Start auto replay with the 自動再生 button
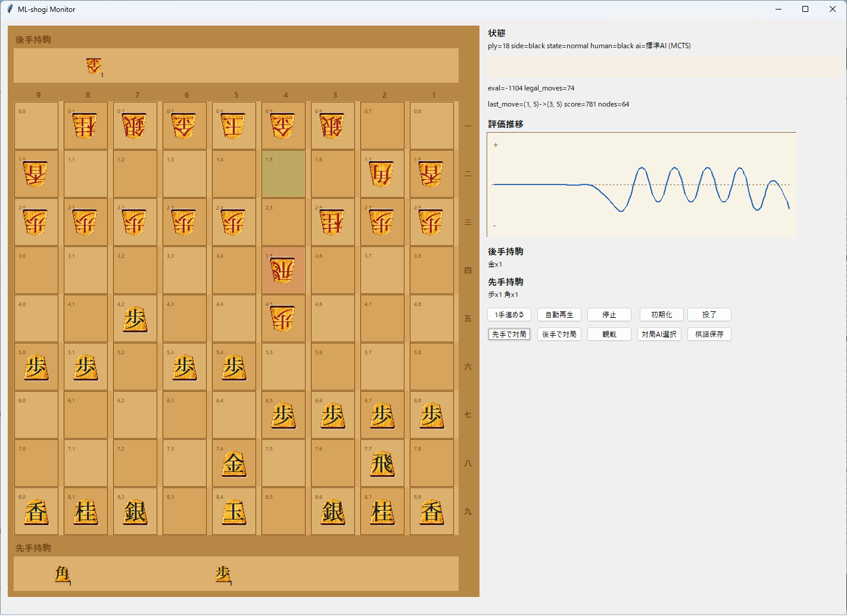This screenshot has height=616, width=847. coord(559,314)
